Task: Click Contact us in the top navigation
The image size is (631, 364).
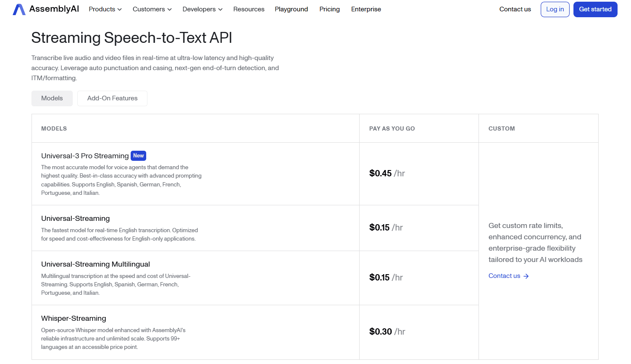Action: 515,9
